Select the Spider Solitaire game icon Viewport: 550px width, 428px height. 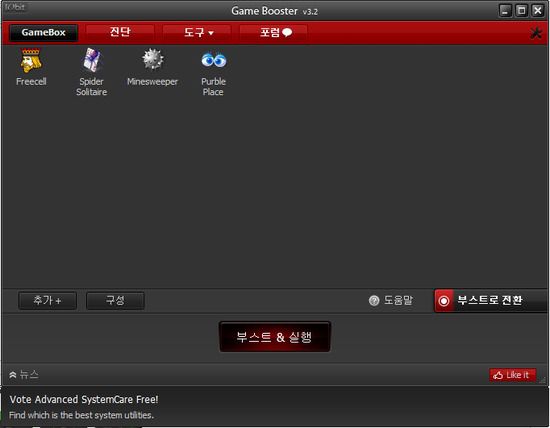[92, 60]
